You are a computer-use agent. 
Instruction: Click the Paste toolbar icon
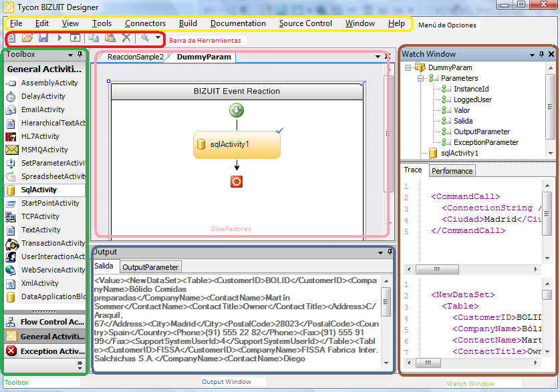[110, 37]
